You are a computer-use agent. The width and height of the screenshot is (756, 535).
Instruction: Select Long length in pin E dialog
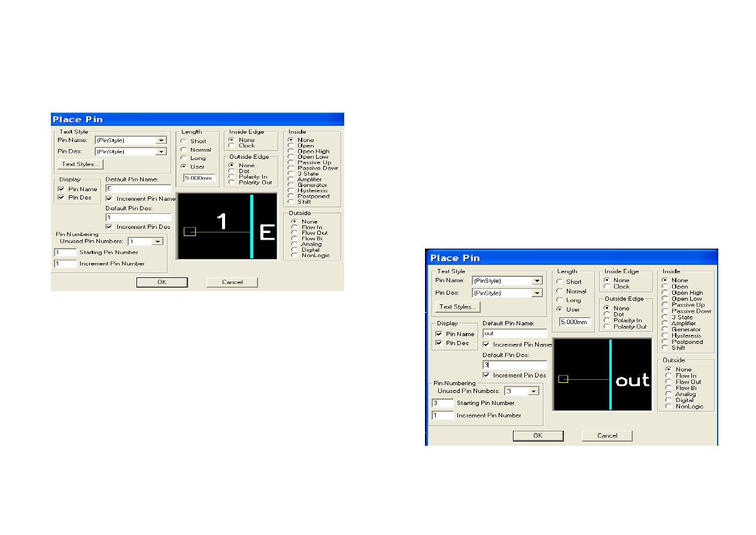point(183,158)
